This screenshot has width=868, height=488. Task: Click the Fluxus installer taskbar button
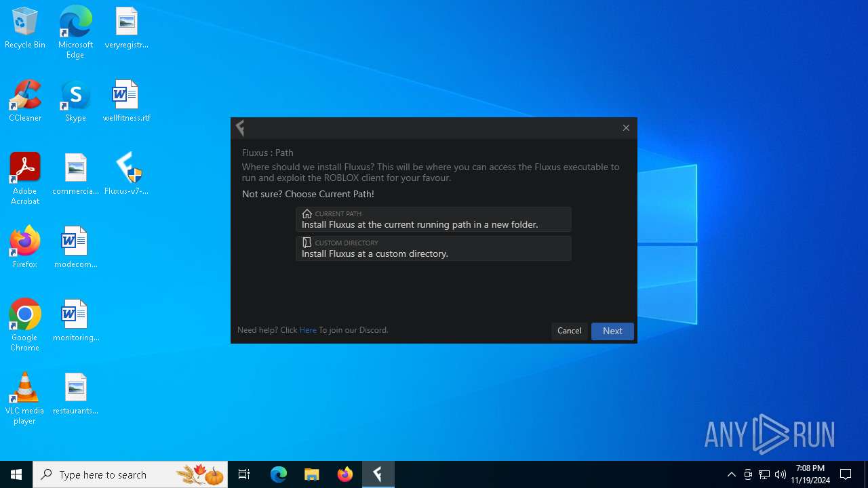pyautogui.click(x=378, y=474)
